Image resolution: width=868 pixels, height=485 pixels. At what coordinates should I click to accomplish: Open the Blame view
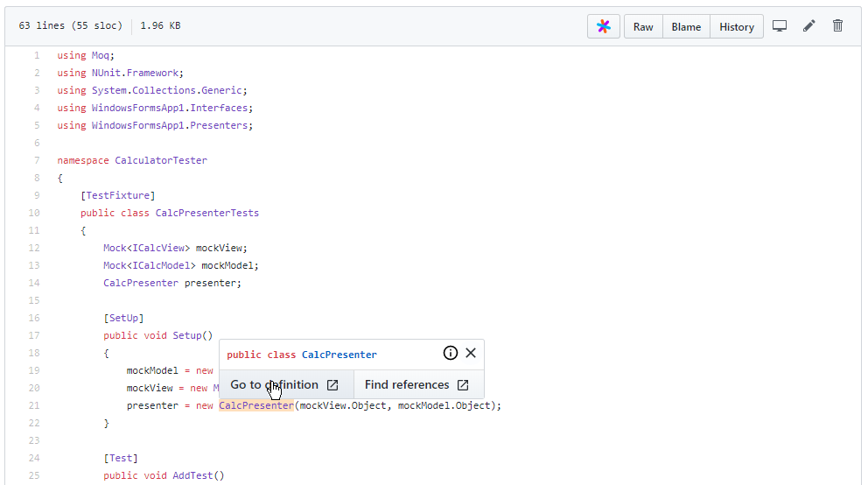[686, 27]
